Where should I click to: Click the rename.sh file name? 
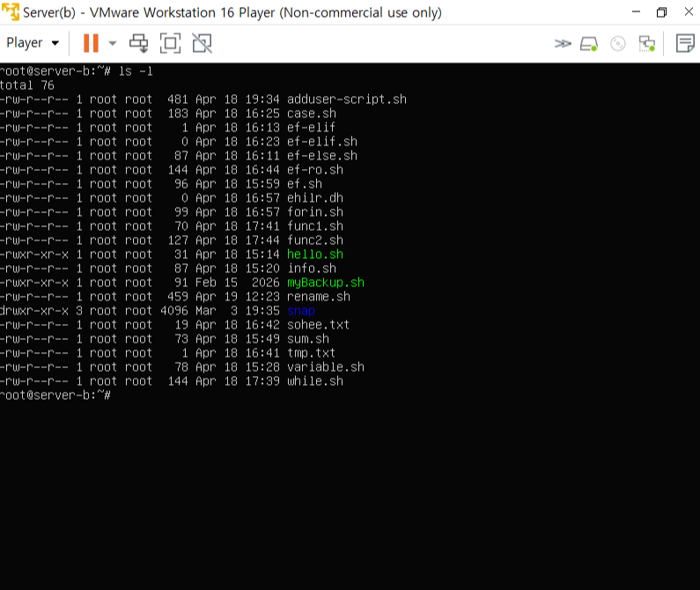(x=319, y=297)
